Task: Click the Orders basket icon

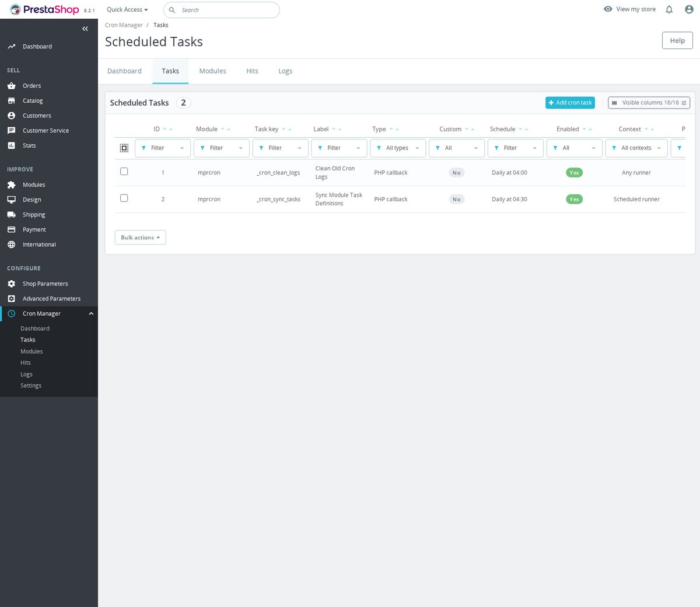Action: (11, 86)
